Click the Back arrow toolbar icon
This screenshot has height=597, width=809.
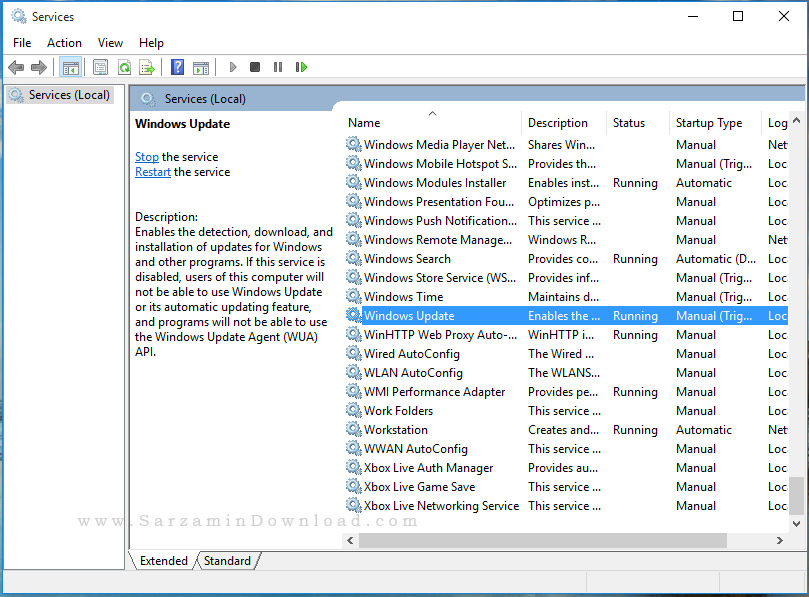tap(17, 67)
